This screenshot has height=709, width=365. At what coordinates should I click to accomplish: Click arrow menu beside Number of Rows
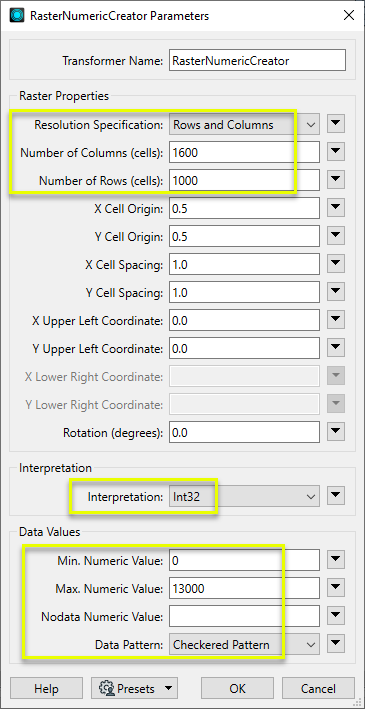click(x=336, y=180)
